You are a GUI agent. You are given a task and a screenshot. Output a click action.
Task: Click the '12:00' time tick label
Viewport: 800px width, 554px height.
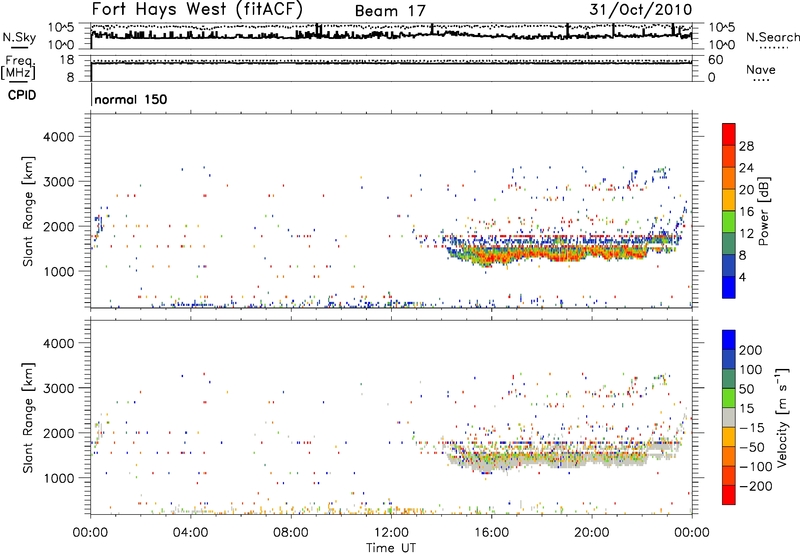(x=391, y=533)
